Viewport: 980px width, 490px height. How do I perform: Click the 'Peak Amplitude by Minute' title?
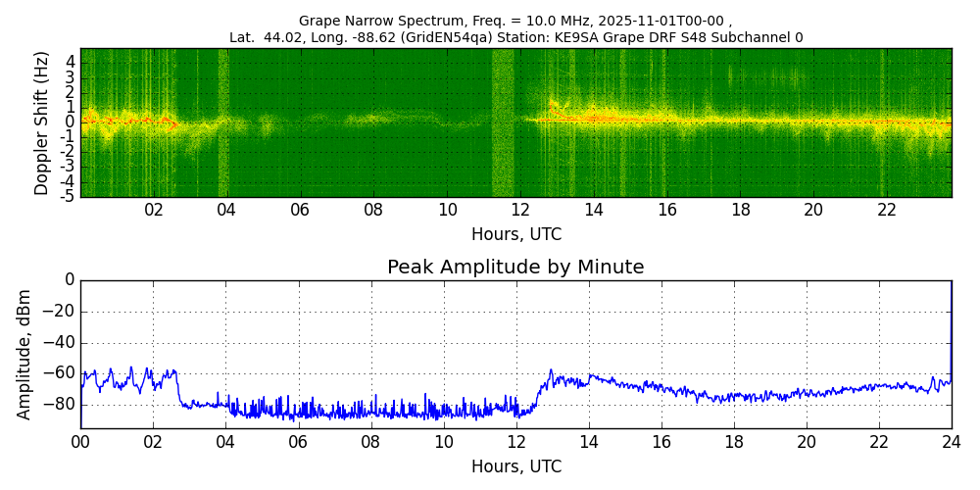515,268
